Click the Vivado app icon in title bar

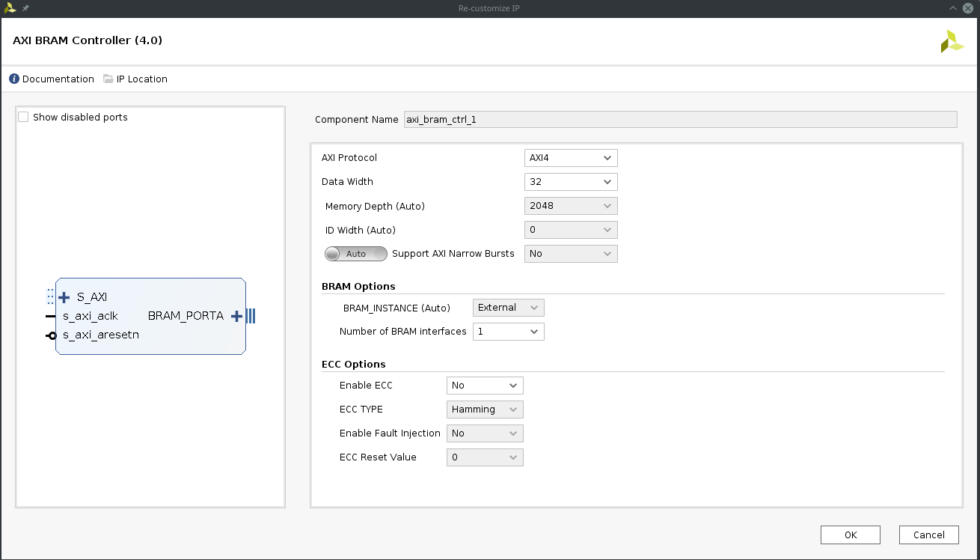[10, 8]
